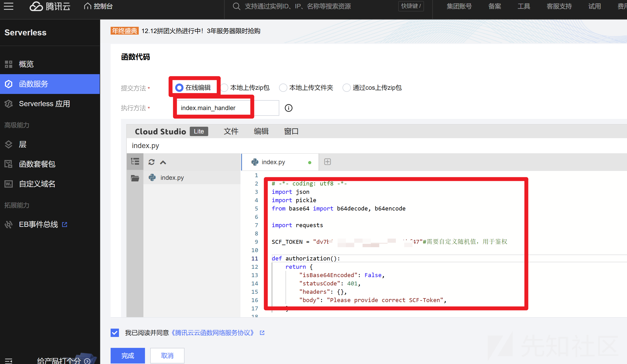Open Serverless 应用 in sidebar
Image resolution: width=627 pixels, height=364 pixels.
[x=50, y=104]
